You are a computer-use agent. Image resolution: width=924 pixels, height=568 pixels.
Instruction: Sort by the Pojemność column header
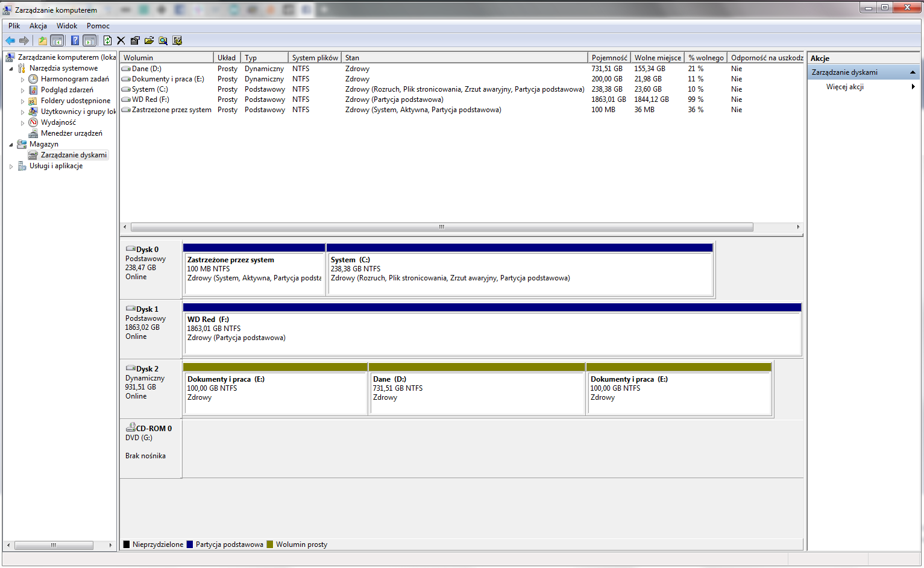(609, 58)
